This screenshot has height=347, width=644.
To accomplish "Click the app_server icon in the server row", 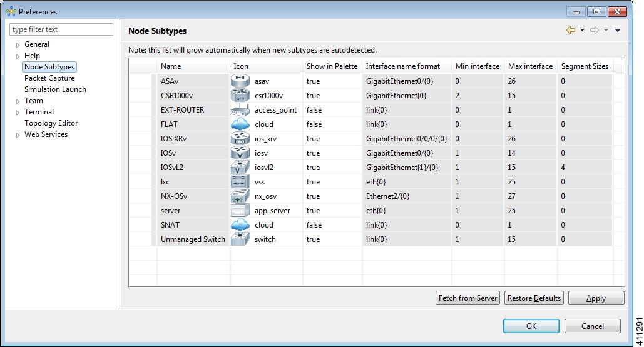I will (240, 210).
